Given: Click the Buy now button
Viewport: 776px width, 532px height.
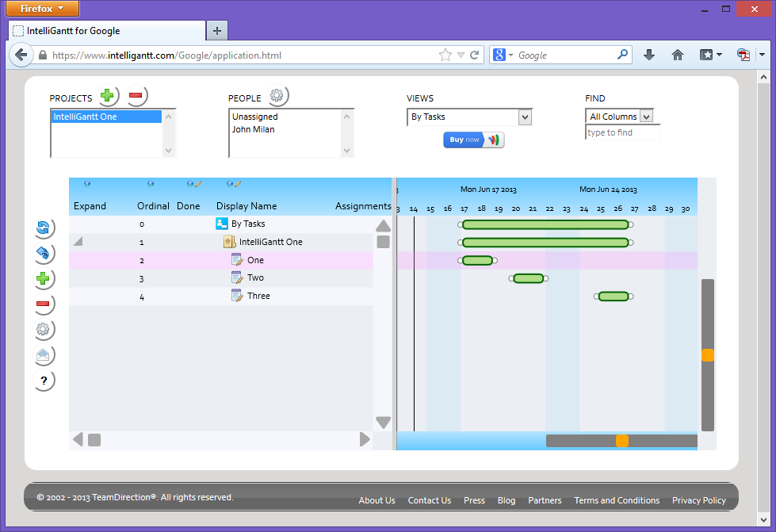Looking at the screenshot, I should pos(474,140).
